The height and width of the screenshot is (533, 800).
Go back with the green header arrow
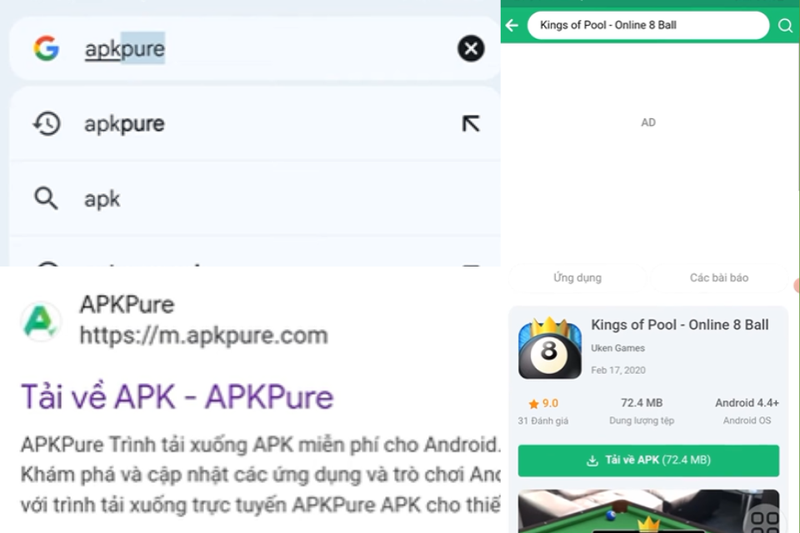click(512, 25)
